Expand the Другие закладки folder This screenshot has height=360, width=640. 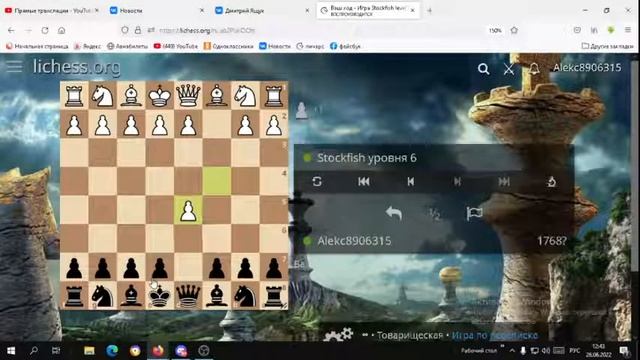click(x=607, y=46)
